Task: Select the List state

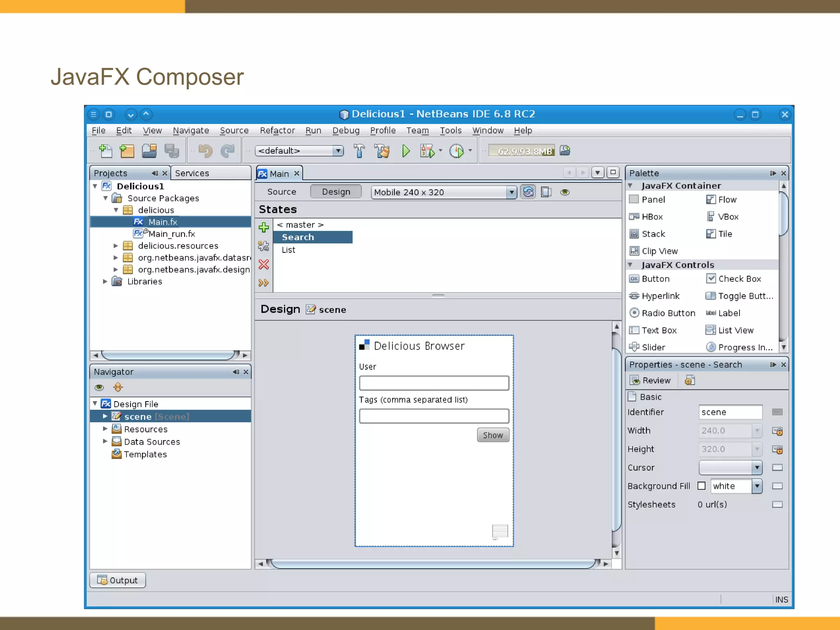Action: (288, 250)
